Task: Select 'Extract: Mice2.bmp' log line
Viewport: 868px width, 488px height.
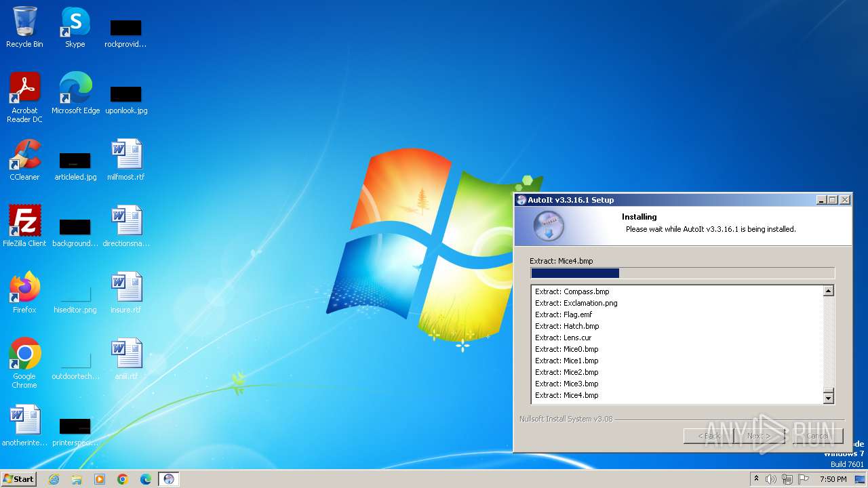Action: tap(567, 372)
